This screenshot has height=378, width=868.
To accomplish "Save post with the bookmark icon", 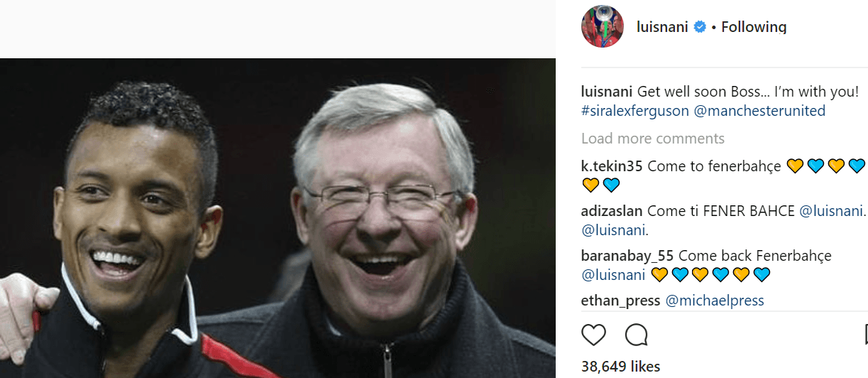I will coord(866,335).
